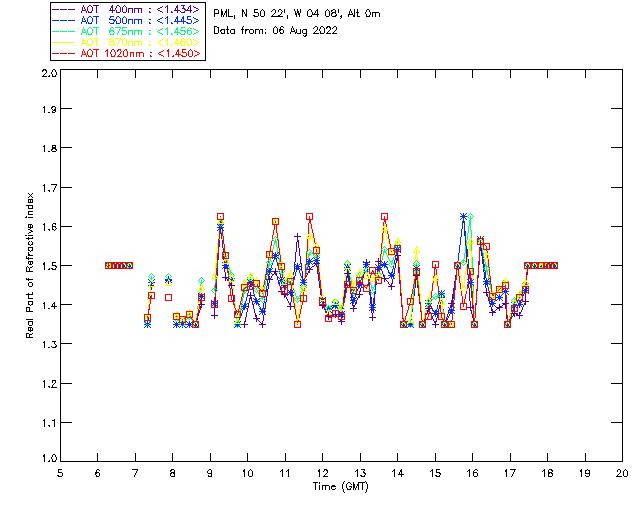Click the green diamond peak just before 16 hours
The image size is (640, 512).
tap(471, 217)
